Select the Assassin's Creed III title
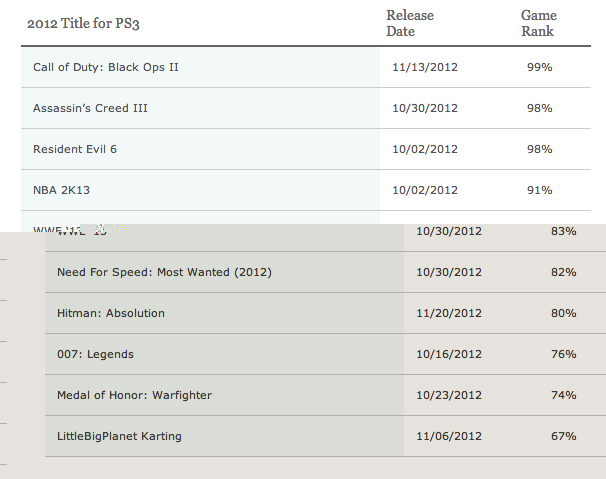Viewport: 606px width, 479px height. (x=90, y=108)
